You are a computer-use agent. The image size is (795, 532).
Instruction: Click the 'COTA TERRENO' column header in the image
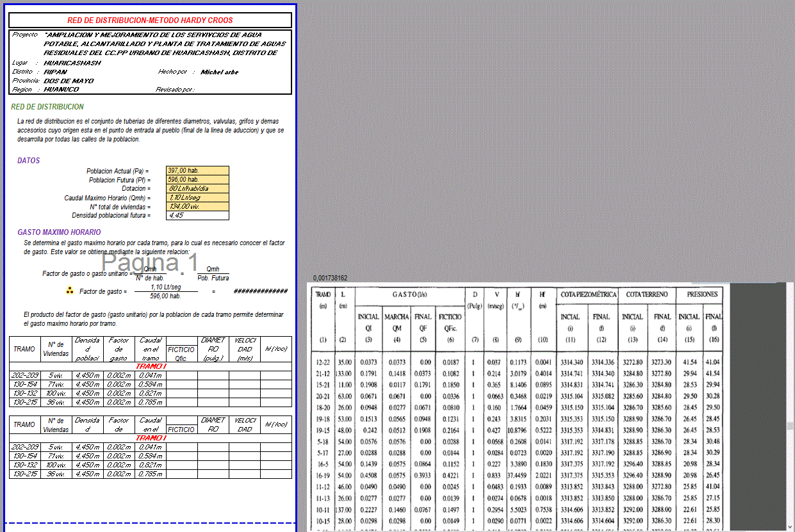pos(647,294)
